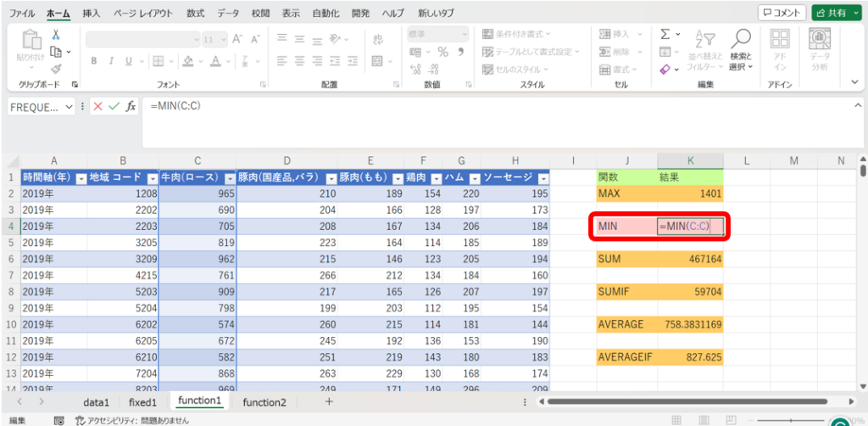
Task: Click the Clear eraser icon
Action: coord(665,69)
